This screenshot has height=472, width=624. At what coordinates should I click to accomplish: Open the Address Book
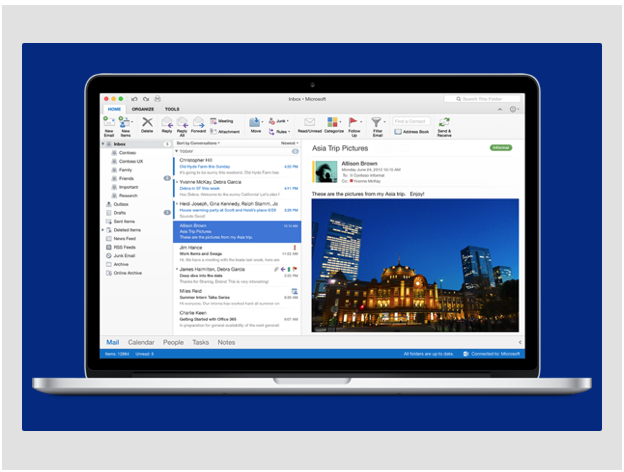411,132
